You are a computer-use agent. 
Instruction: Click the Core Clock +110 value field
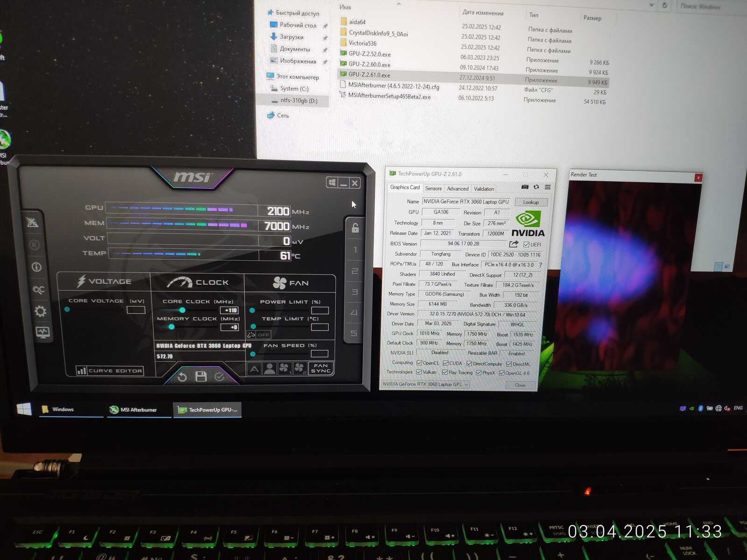pyautogui.click(x=230, y=310)
